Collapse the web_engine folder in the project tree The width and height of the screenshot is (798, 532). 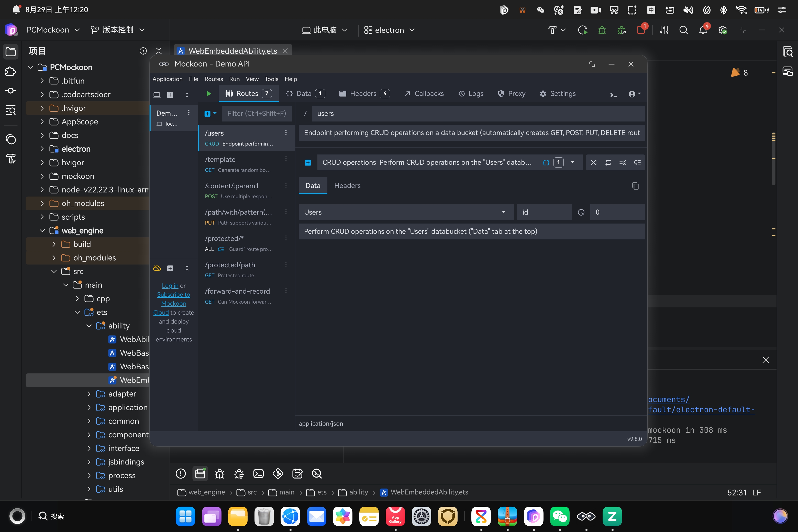(x=42, y=231)
